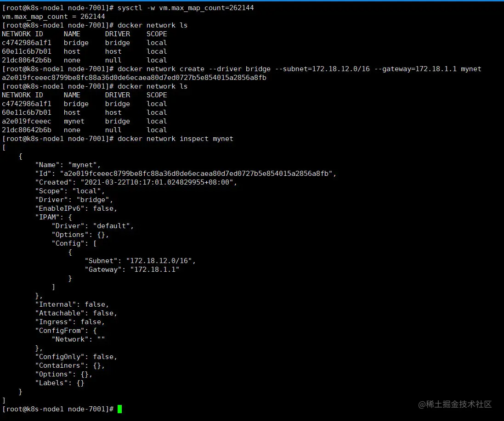Click the "Created" timestamp line
Screen dimensions: 504x421
(x=136, y=182)
